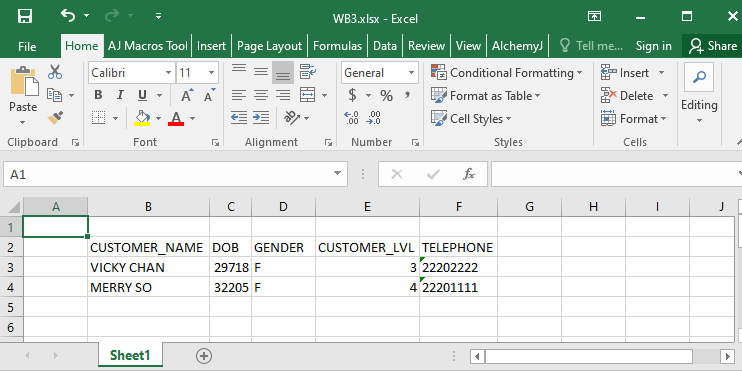The image size is (742, 371).
Task: Bottom align cell contents
Action: (283, 72)
